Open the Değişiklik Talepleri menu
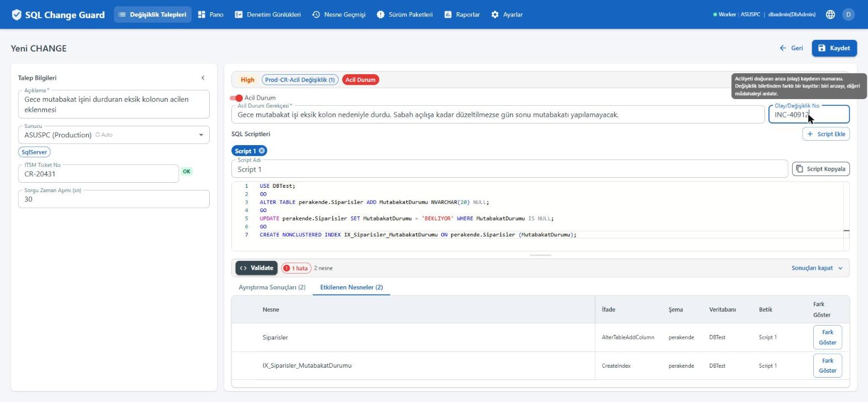The image size is (868, 402). (x=152, y=14)
